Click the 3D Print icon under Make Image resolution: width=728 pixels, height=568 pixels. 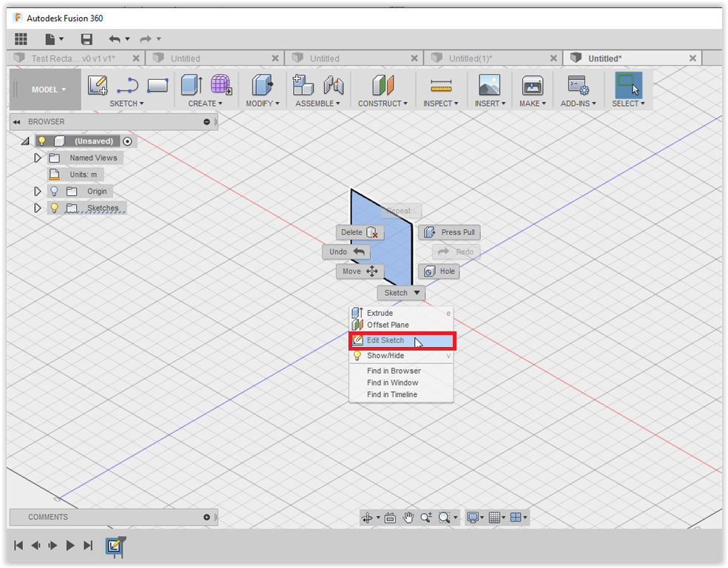[x=532, y=85]
